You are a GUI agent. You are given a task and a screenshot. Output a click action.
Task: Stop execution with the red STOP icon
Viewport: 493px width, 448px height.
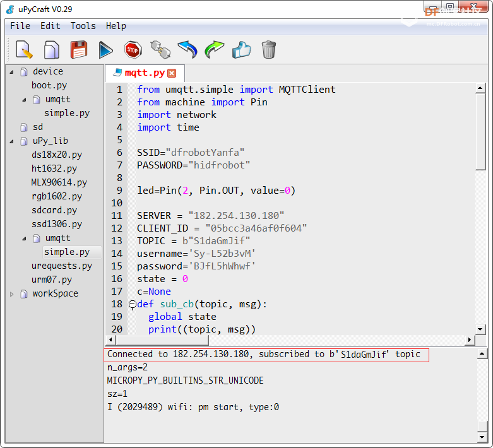(x=133, y=50)
